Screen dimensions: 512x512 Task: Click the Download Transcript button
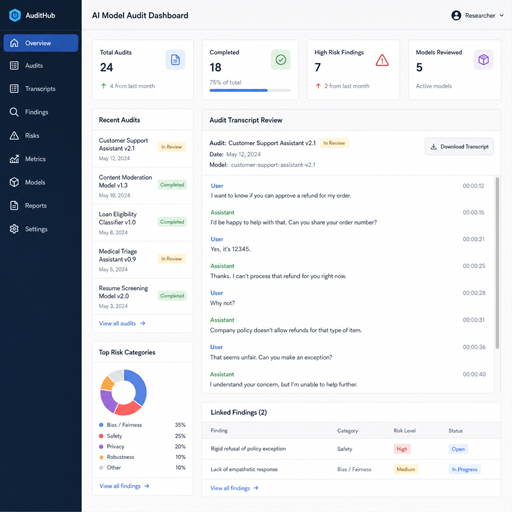459,147
